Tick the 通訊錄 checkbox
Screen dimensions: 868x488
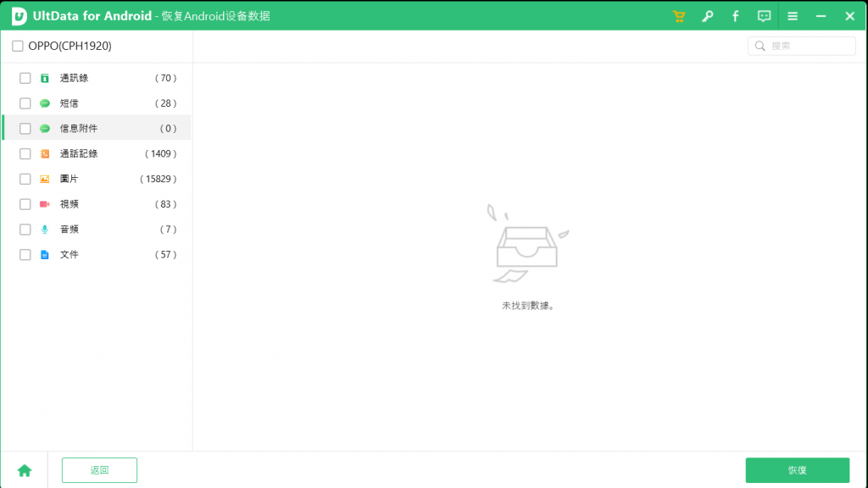click(25, 78)
